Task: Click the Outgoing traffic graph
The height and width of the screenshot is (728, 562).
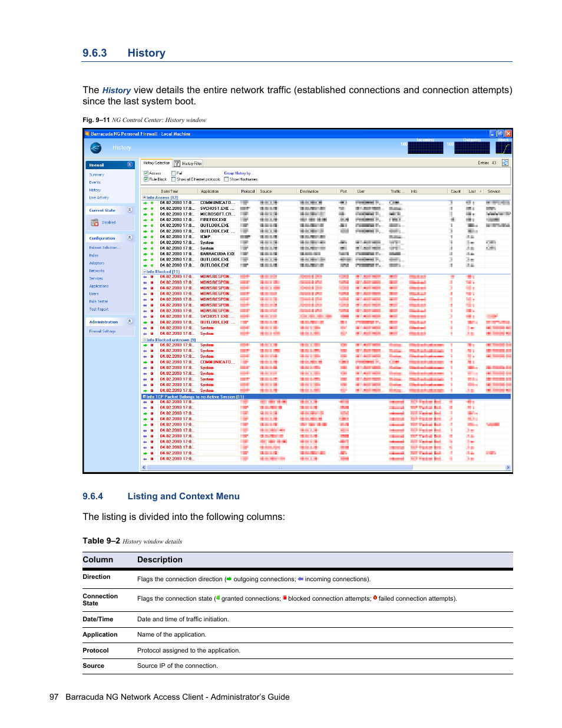Action: pyautogui.click(x=472, y=147)
